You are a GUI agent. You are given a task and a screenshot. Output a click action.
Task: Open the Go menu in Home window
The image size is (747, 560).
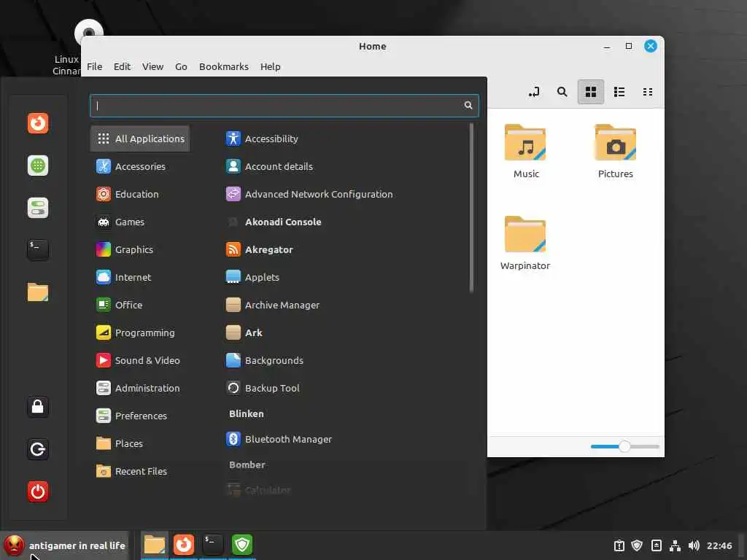pyautogui.click(x=181, y=66)
